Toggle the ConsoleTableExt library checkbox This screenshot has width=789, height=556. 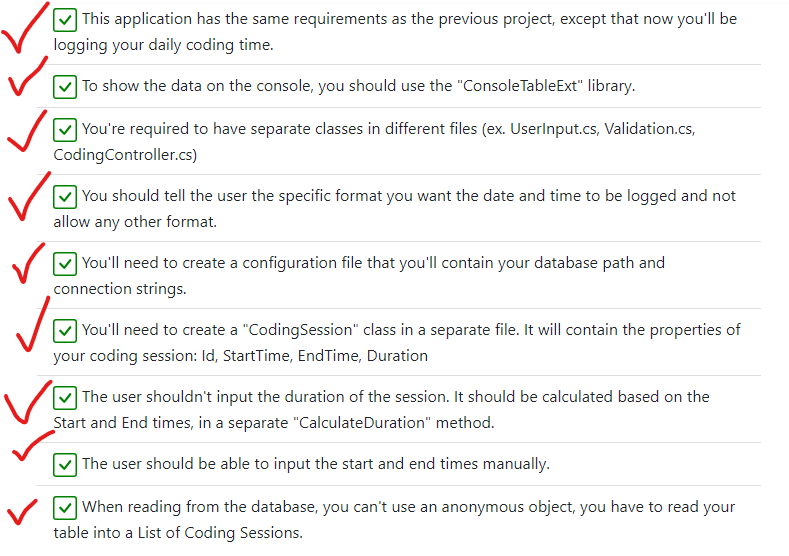point(65,87)
